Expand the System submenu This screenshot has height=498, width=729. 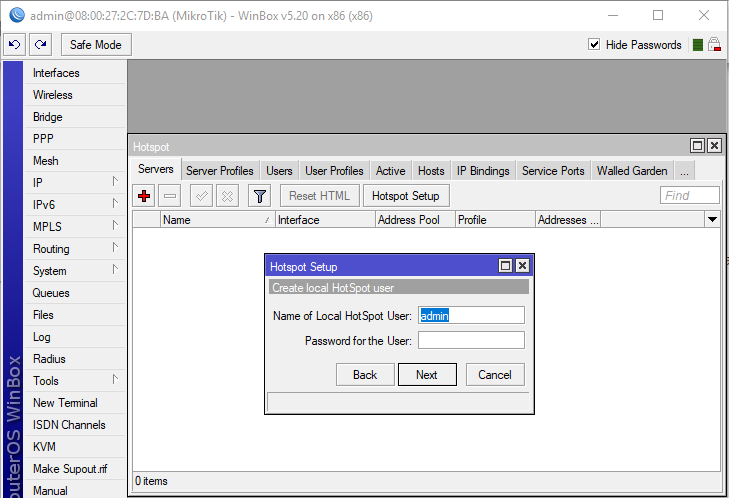(115, 269)
